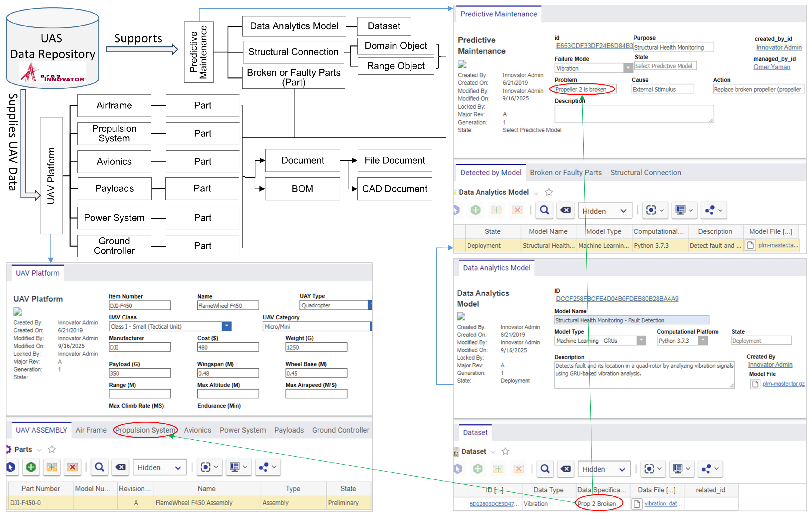
Task: Open the Broken or Faulty Parts tab
Action: (x=565, y=172)
